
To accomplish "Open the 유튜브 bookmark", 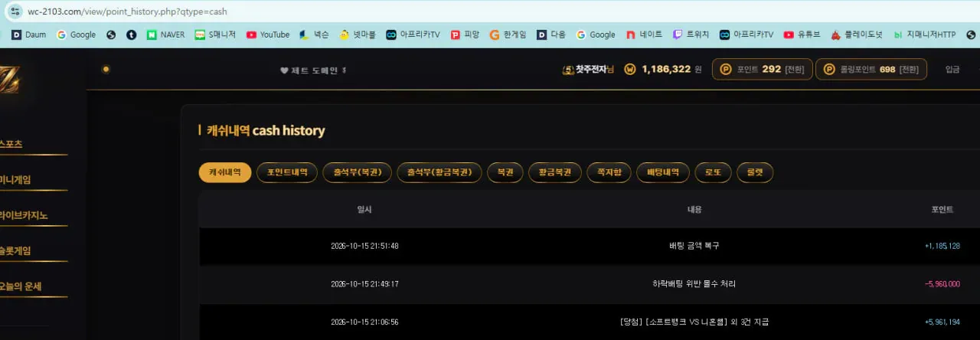I will (x=802, y=34).
